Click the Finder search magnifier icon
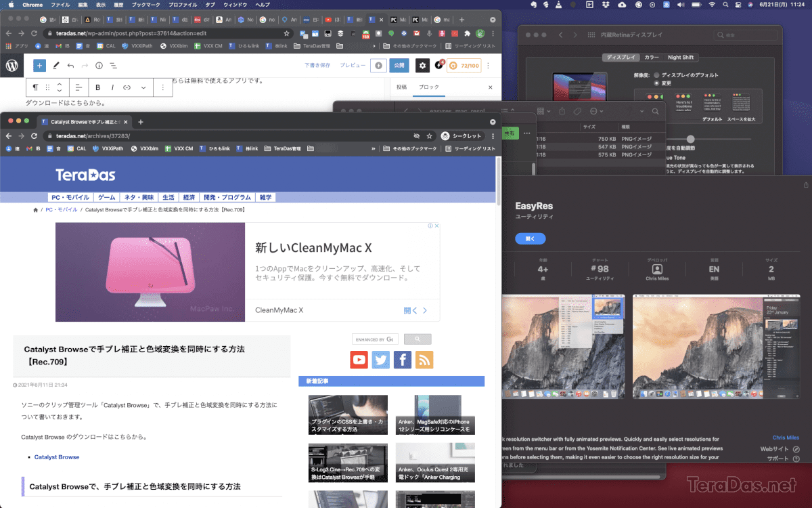The height and width of the screenshot is (508, 812). [655, 111]
